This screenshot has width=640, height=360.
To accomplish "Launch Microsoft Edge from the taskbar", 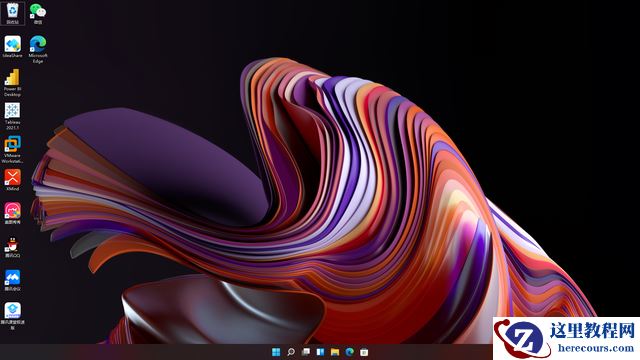I will pos(350,352).
